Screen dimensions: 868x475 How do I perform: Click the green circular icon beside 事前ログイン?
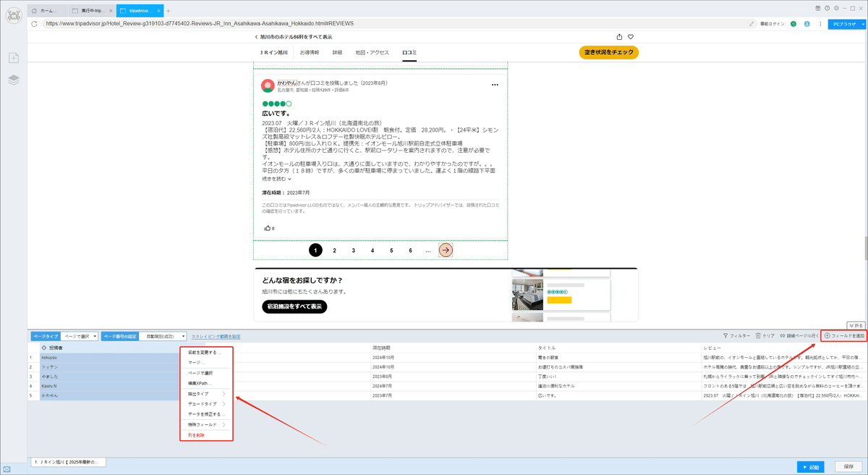point(793,24)
